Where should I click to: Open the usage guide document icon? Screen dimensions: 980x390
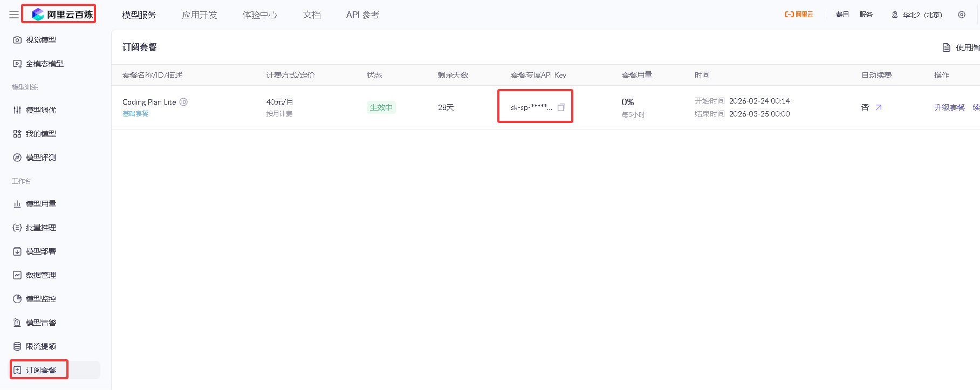tap(946, 47)
